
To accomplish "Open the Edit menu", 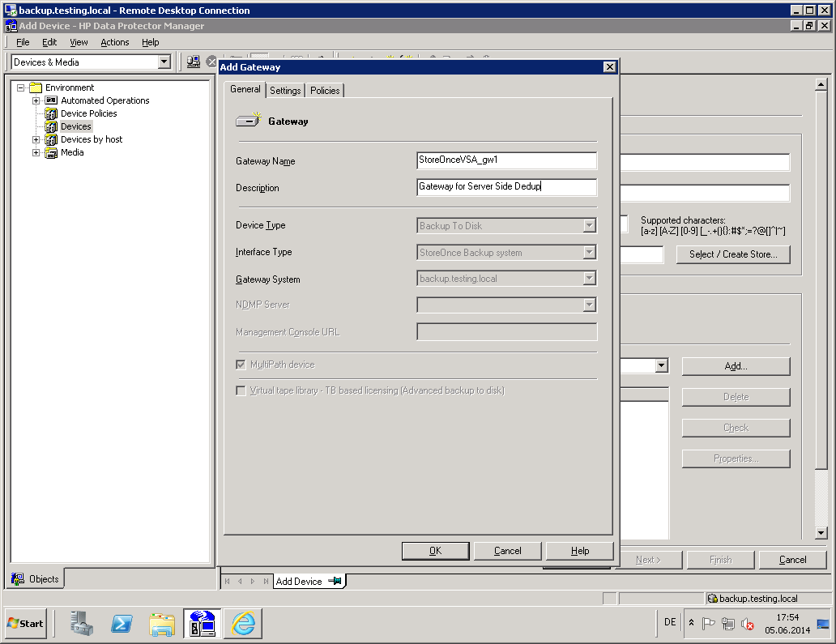I will (49, 42).
